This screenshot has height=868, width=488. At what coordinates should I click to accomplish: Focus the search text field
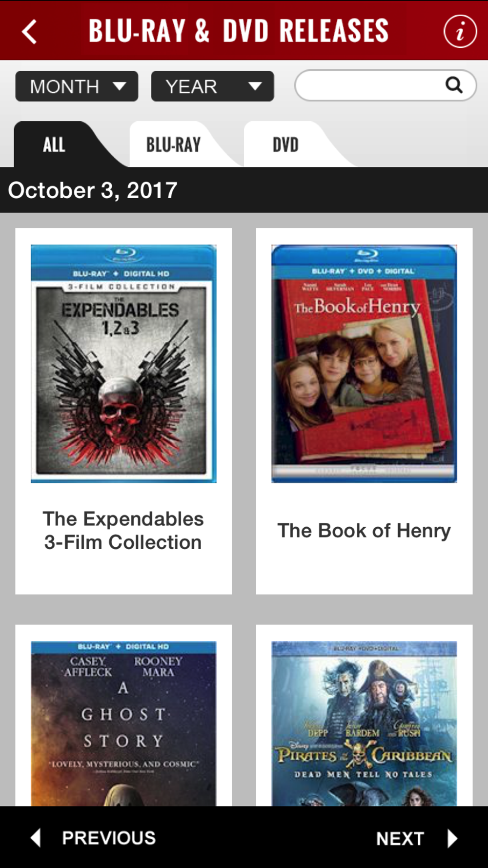coord(386,85)
